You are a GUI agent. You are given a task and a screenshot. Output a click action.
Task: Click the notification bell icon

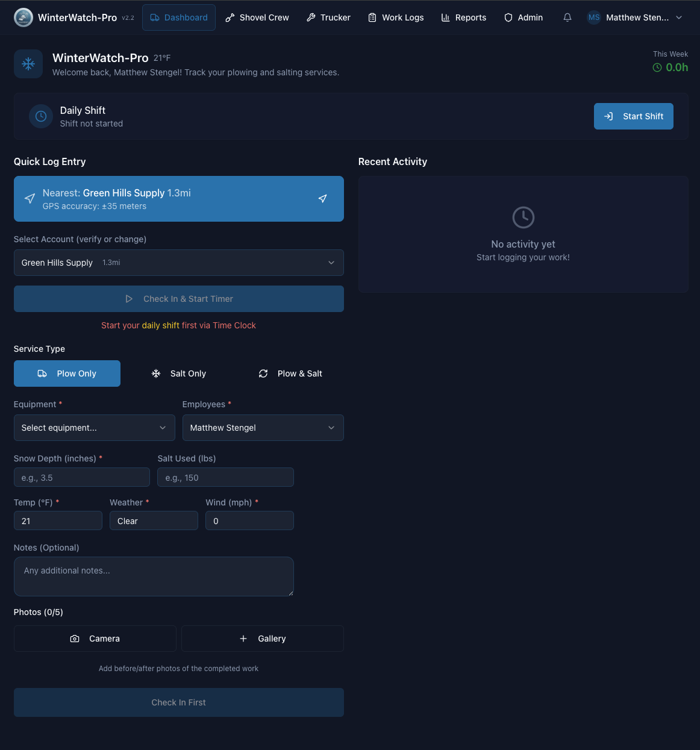click(567, 17)
